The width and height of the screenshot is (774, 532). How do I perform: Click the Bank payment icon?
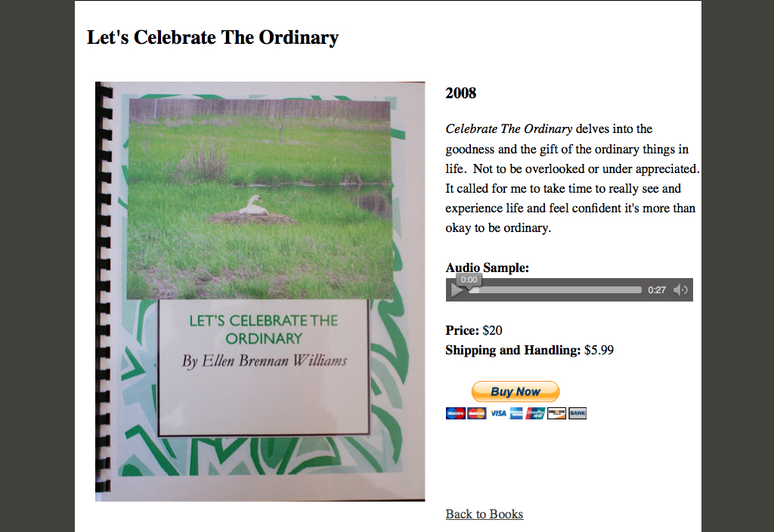click(x=577, y=413)
